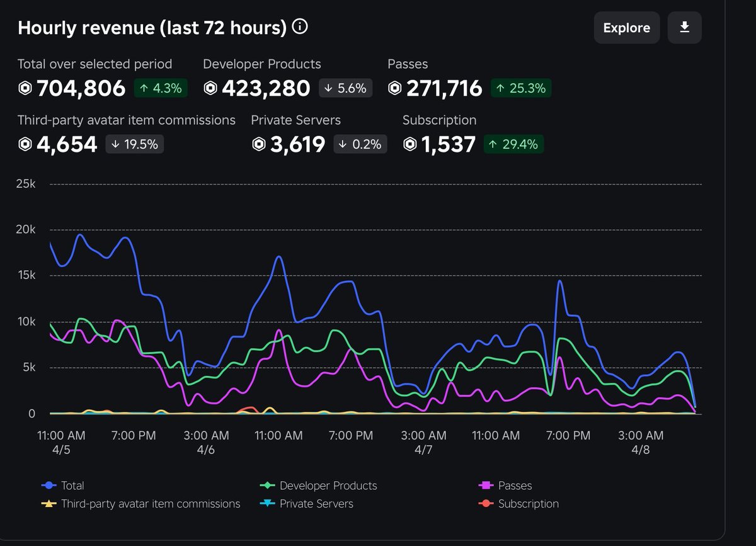The height and width of the screenshot is (546, 756).
Task: Toggle the Total series in legend
Action: [x=62, y=486]
